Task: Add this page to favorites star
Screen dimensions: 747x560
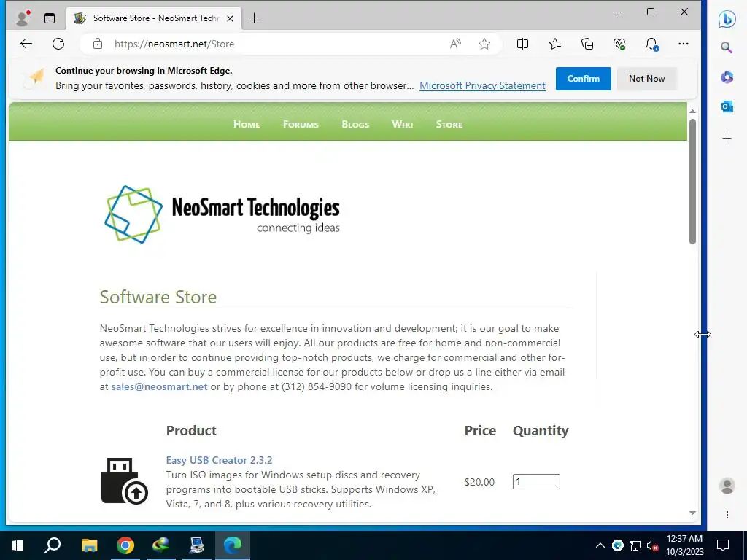Action: [x=484, y=44]
